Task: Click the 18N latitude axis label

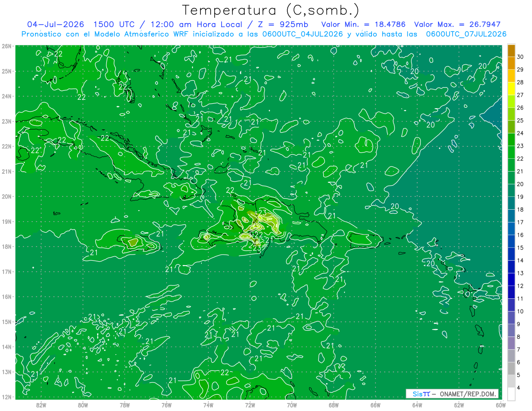Action: coord(7,247)
